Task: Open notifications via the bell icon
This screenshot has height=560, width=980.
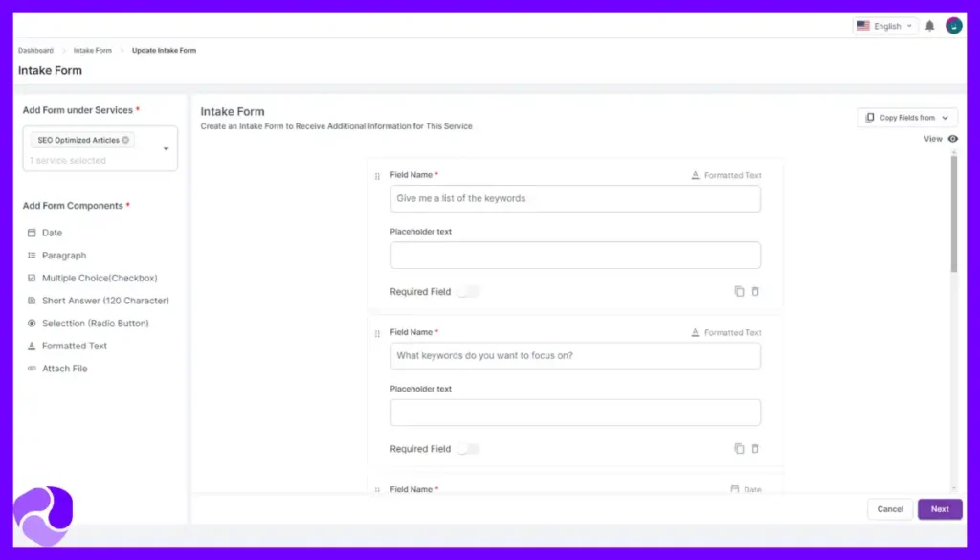Action: coord(928,25)
